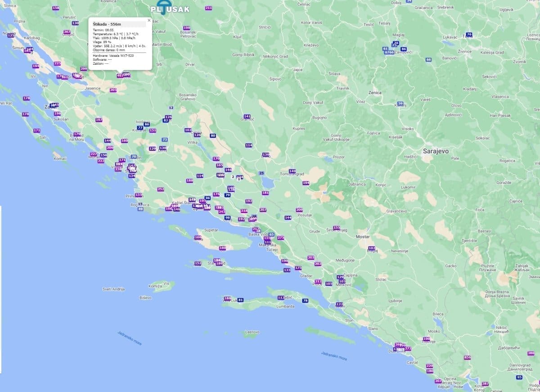Select station marker 252
Screen dimensions: 540x392
[161, 189]
